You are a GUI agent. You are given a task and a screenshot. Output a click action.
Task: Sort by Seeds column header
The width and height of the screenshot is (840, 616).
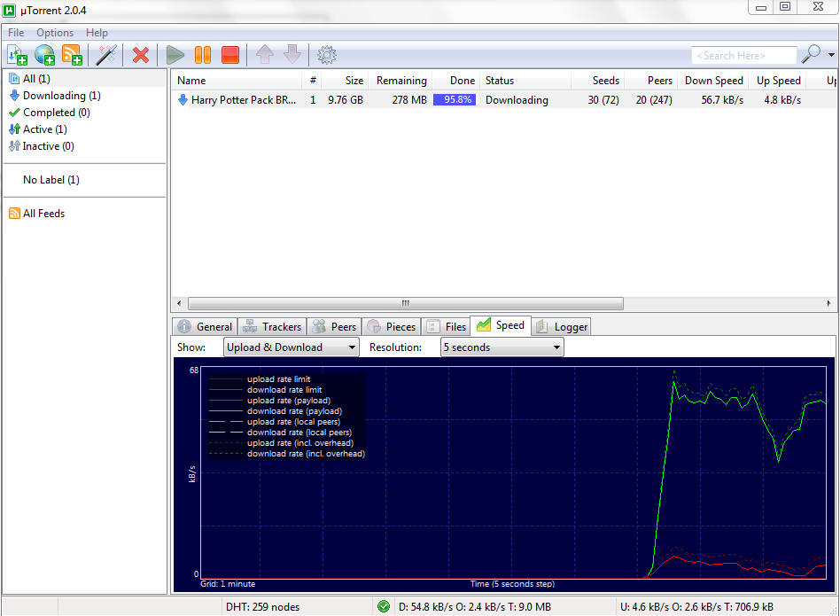coord(598,81)
